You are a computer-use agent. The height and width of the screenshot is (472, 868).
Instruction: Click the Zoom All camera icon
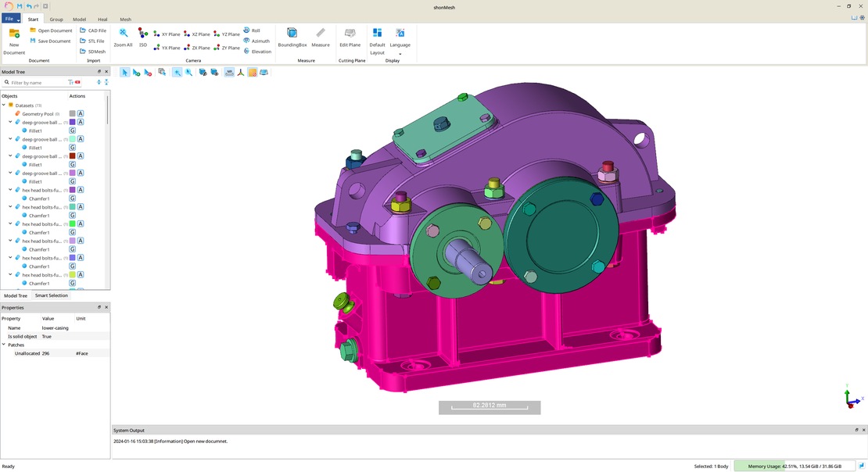tap(123, 34)
